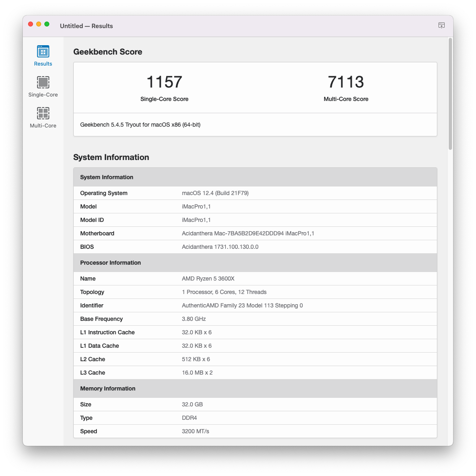The height and width of the screenshot is (476, 476).
Task: Close the Geekbench results window
Action: pyautogui.click(x=31, y=24)
